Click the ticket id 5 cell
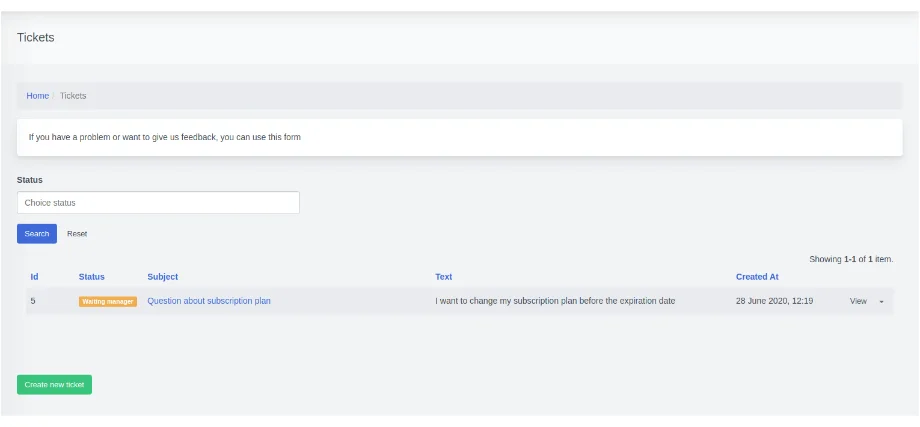 click(x=33, y=301)
